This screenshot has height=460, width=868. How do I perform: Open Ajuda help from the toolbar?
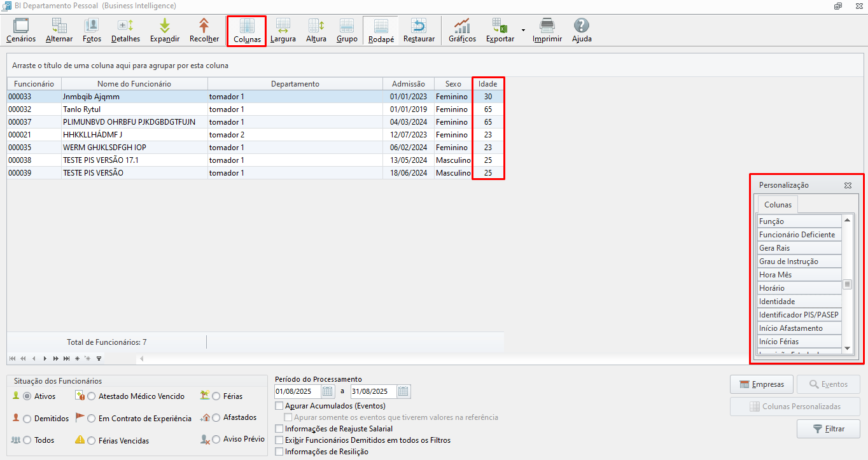(x=582, y=31)
